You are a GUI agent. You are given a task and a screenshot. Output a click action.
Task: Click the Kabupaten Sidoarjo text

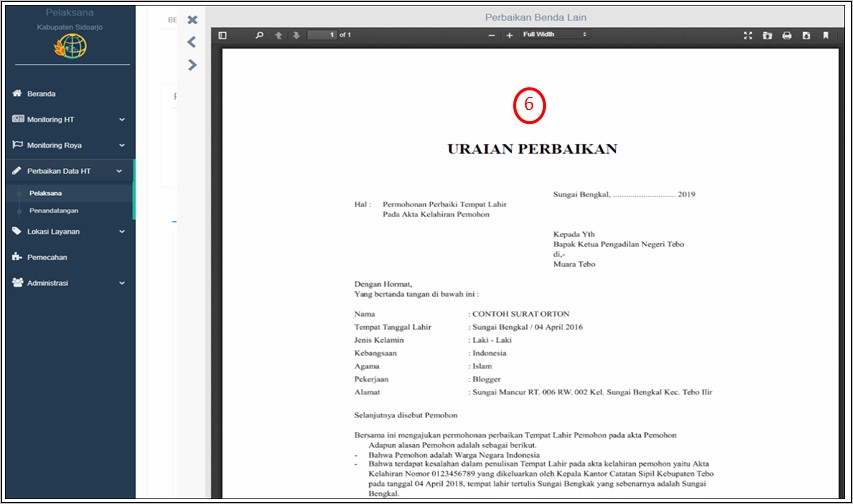70,27
